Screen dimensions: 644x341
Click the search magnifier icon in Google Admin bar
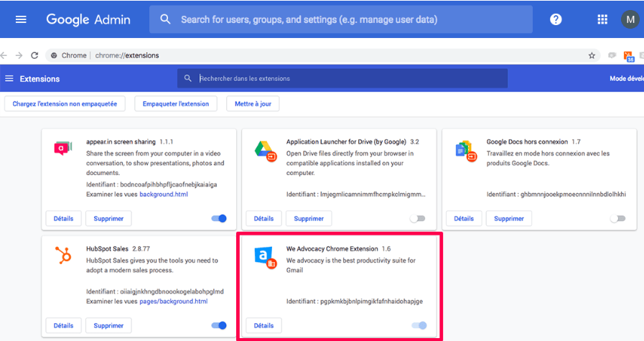(x=165, y=19)
